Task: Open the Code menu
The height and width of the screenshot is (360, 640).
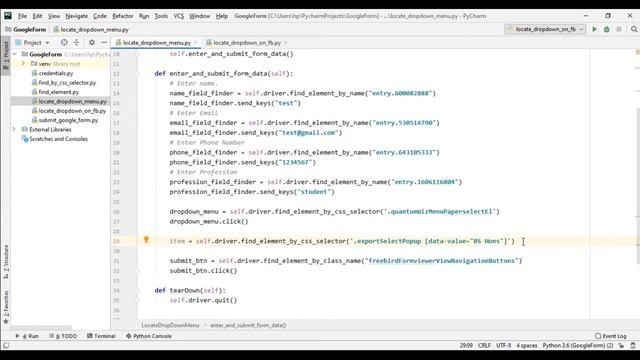Action: coord(100,16)
